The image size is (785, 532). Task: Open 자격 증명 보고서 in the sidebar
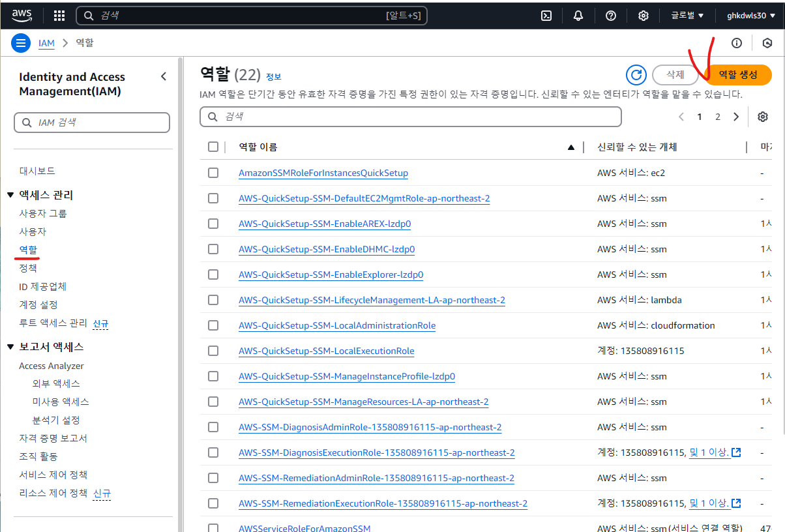53,438
